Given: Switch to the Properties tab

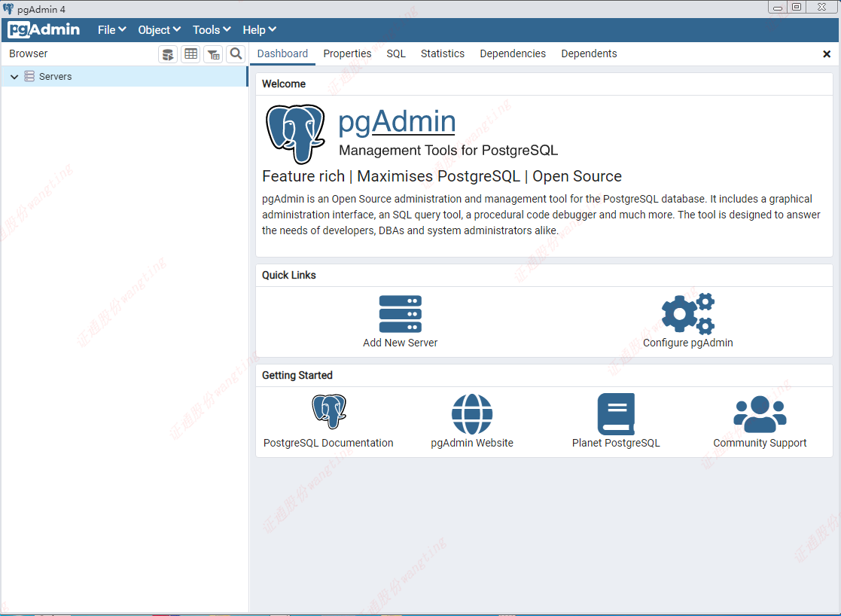Looking at the screenshot, I should pos(347,53).
